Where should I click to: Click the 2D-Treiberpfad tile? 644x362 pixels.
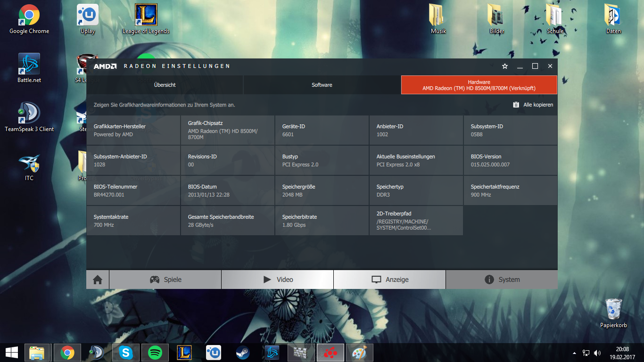pos(416,221)
